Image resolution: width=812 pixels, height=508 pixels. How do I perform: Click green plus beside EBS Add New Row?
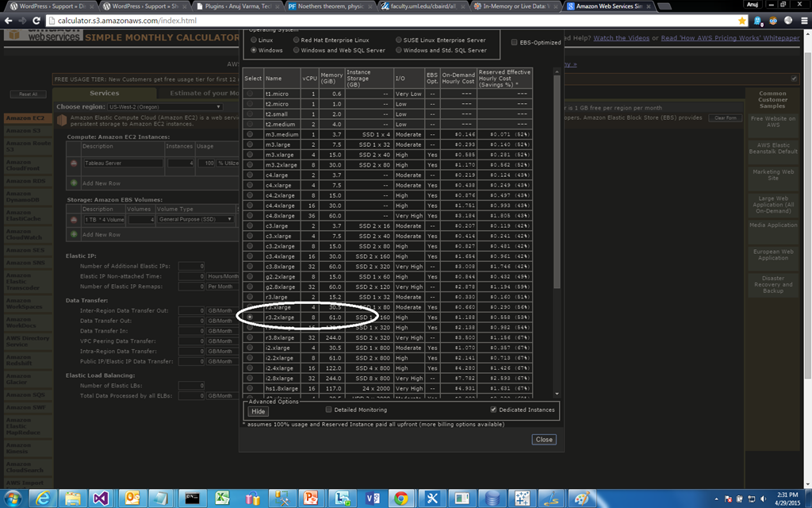click(x=74, y=234)
